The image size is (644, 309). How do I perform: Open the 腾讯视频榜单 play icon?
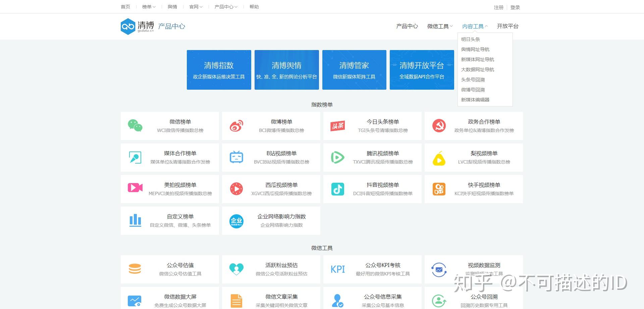(338, 158)
